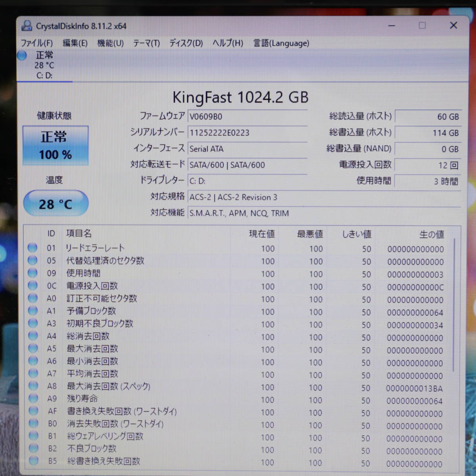
Task: Click the status orb for A8 最大消去回数 (スペック)
Action: click(33, 386)
